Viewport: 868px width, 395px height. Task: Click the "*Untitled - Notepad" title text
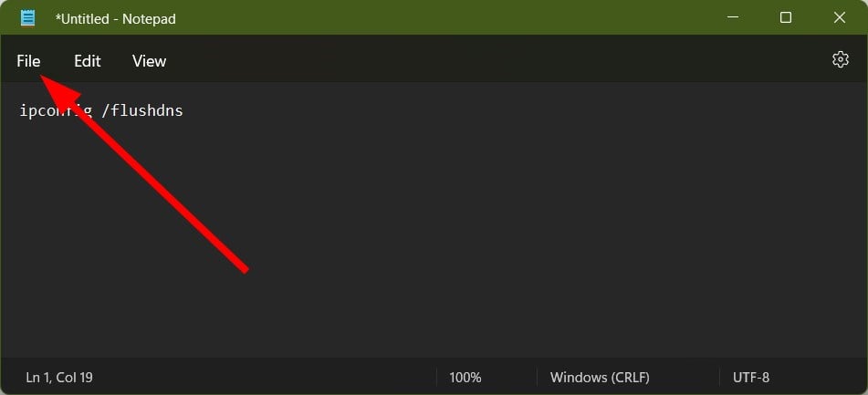click(115, 19)
